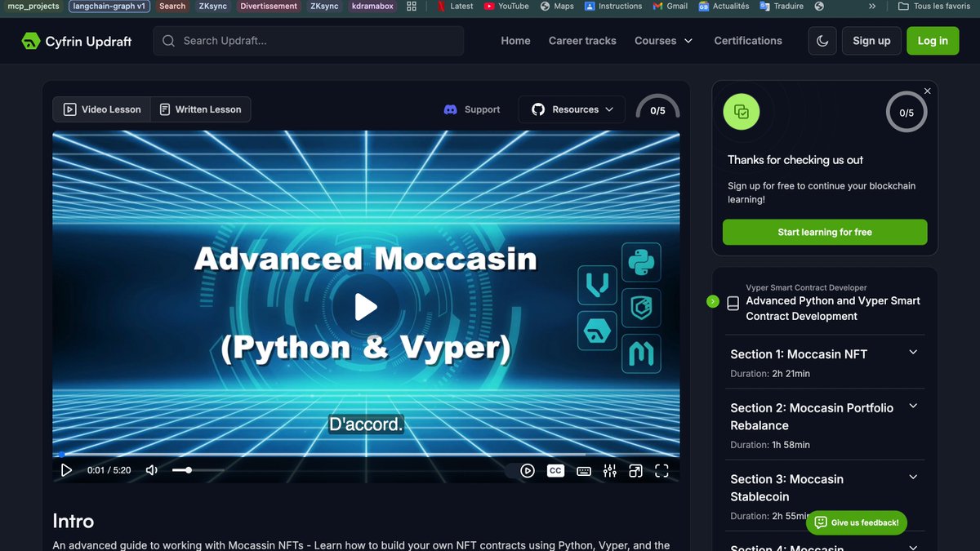This screenshot has width=980, height=551.
Task: Click the Search Updraft input field
Action: point(308,41)
